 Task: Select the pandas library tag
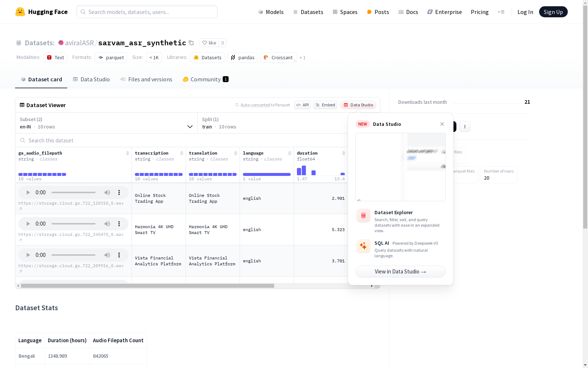(243, 57)
